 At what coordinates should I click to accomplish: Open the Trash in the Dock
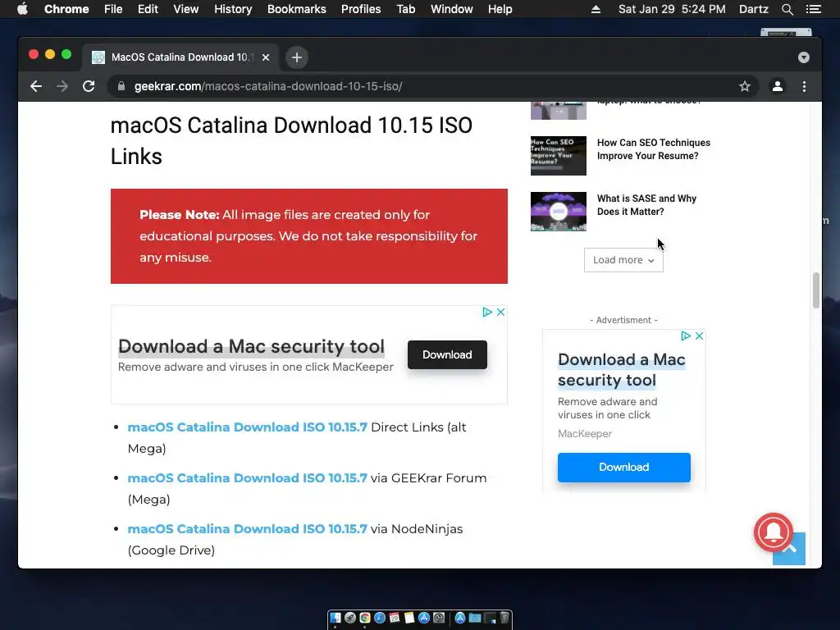[504, 618]
